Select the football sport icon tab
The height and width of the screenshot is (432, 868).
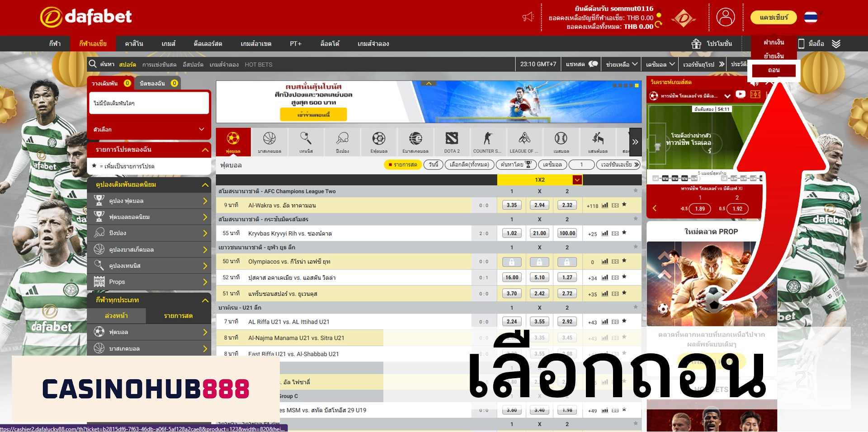tap(233, 142)
